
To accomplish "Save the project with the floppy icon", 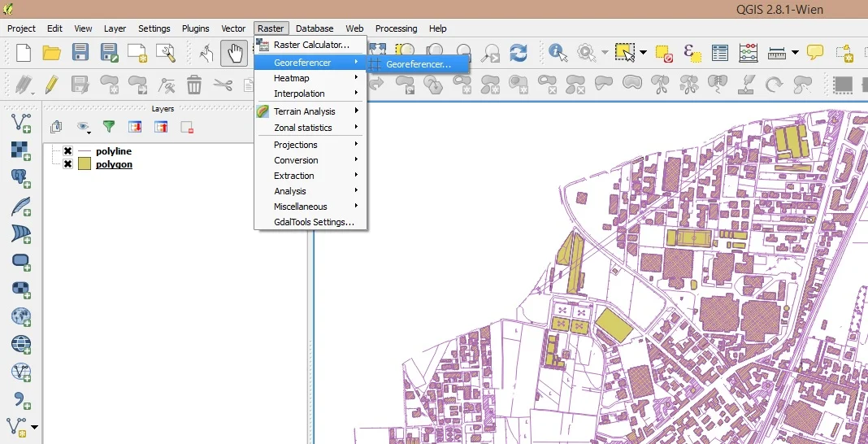I will (80, 53).
